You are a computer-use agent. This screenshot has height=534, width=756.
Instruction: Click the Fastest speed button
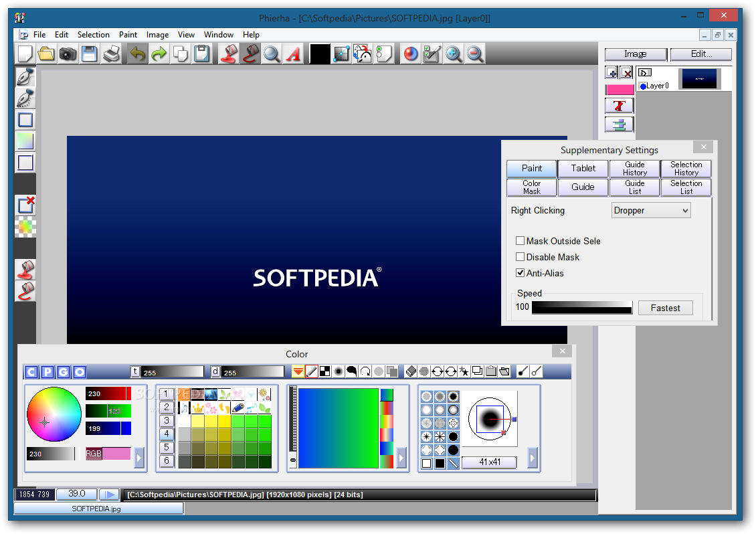point(666,308)
